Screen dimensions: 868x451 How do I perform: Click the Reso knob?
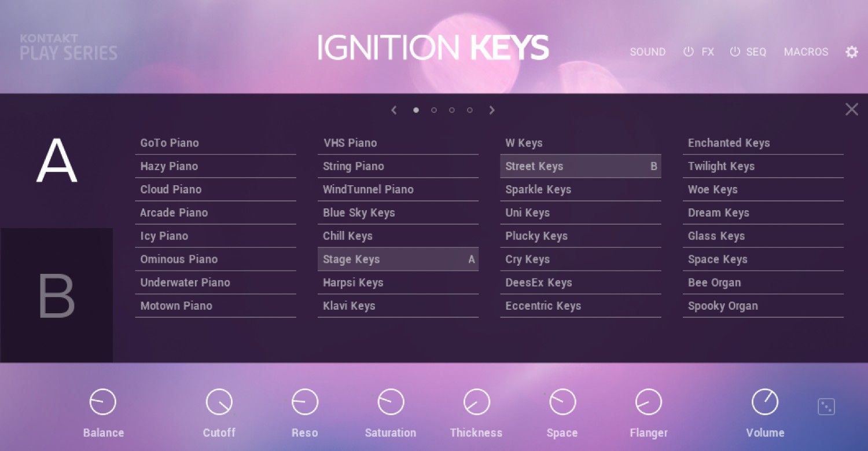point(304,400)
